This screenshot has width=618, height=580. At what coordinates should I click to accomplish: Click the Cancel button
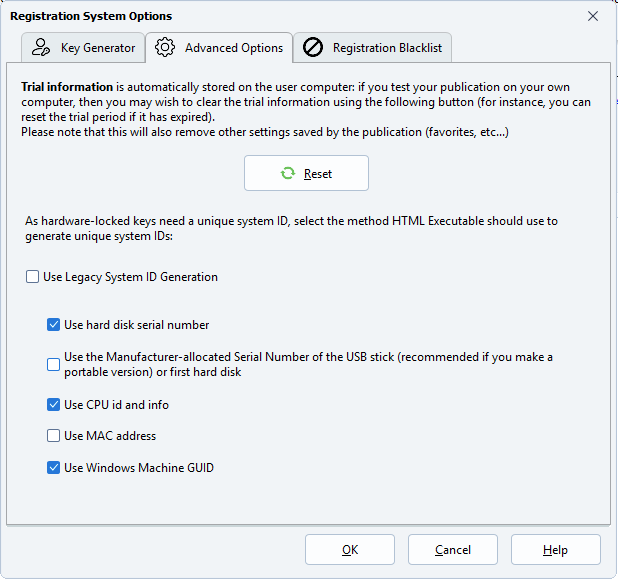point(452,550)
